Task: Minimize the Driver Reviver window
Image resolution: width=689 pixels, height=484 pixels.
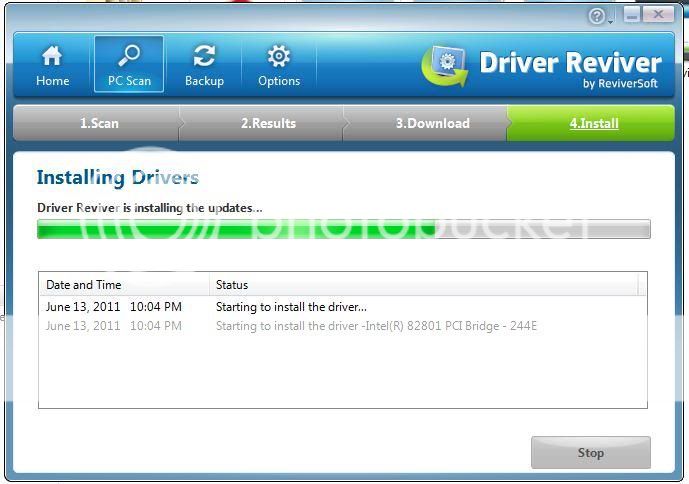Action: tap(632, 15)
